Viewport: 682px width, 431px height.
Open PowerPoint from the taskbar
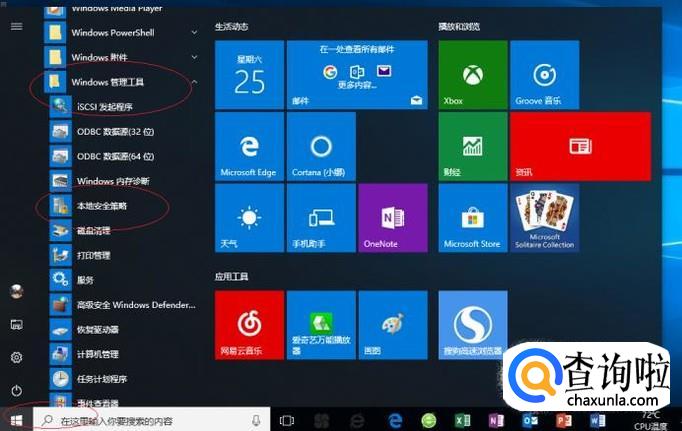564,420
